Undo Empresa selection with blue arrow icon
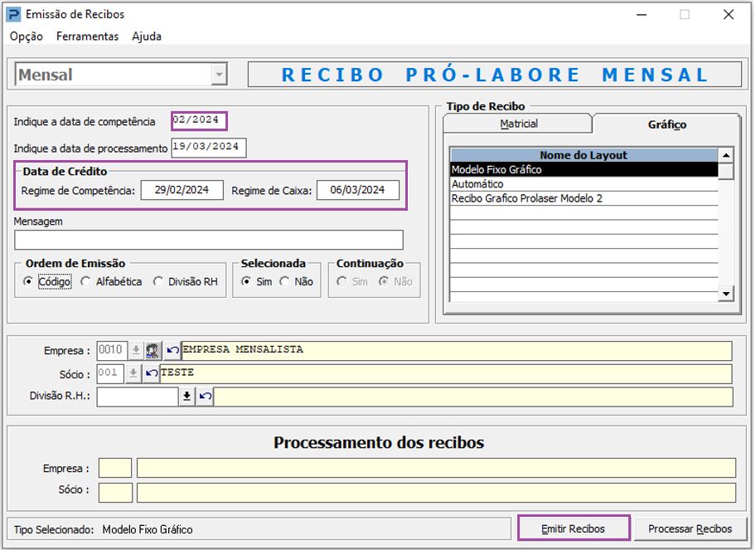The width and height of the screenshot is (756, 550). 174,350
